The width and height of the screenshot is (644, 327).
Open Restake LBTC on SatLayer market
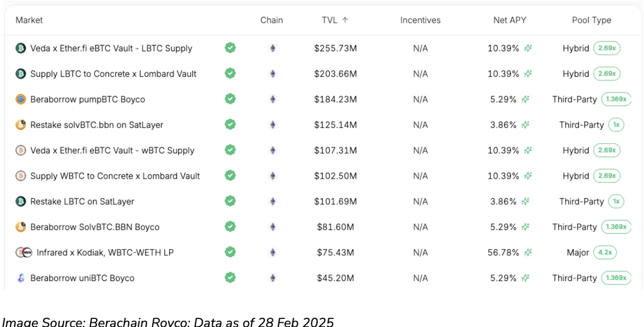coord(82,201)
